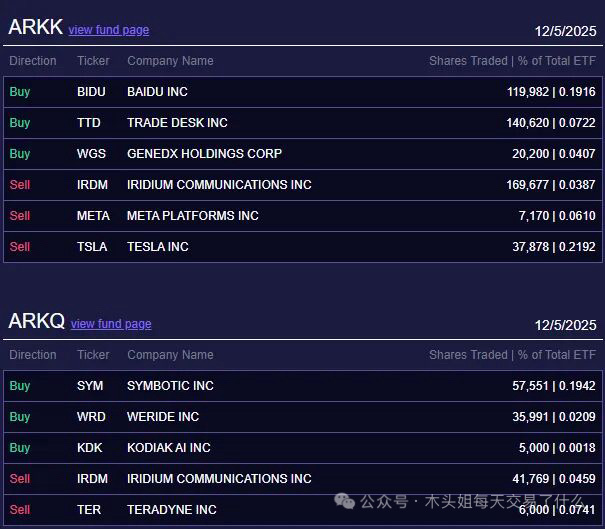Select the IRDM ticker in ARKQ table
The width and height of the screenshot is (605, 529).
point(92,479)
